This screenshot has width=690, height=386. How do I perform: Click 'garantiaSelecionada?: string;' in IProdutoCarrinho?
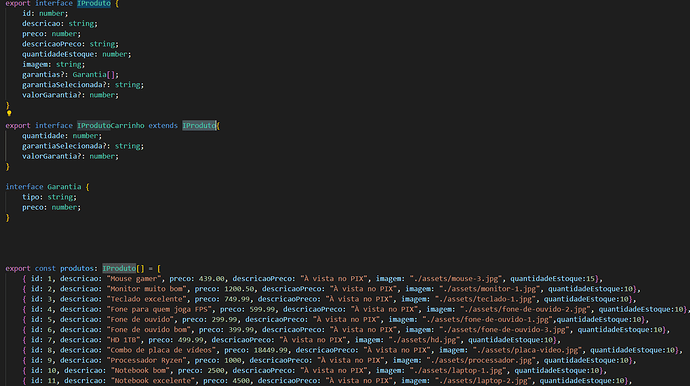tap(83, 146)
